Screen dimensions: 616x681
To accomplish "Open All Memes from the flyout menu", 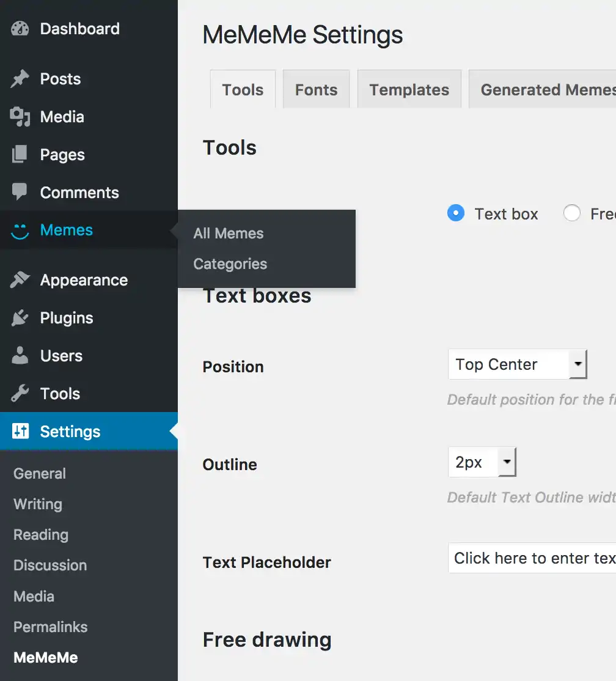I will click(228, 233).
